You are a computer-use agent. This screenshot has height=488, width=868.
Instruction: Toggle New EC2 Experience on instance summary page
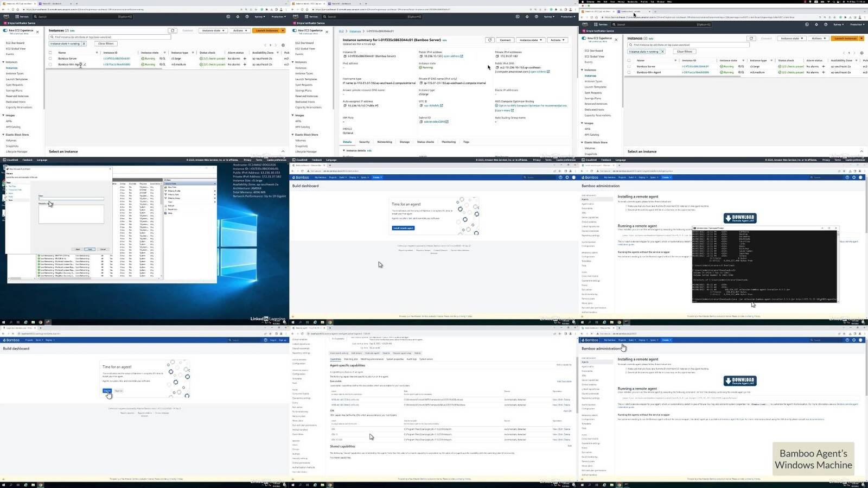(295, 30)
